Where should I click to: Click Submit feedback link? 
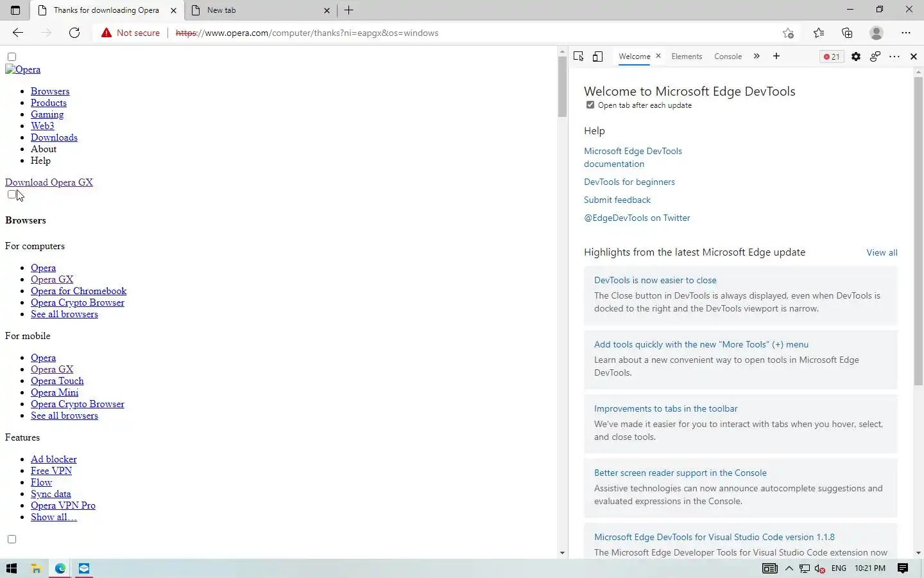point(617,200)
